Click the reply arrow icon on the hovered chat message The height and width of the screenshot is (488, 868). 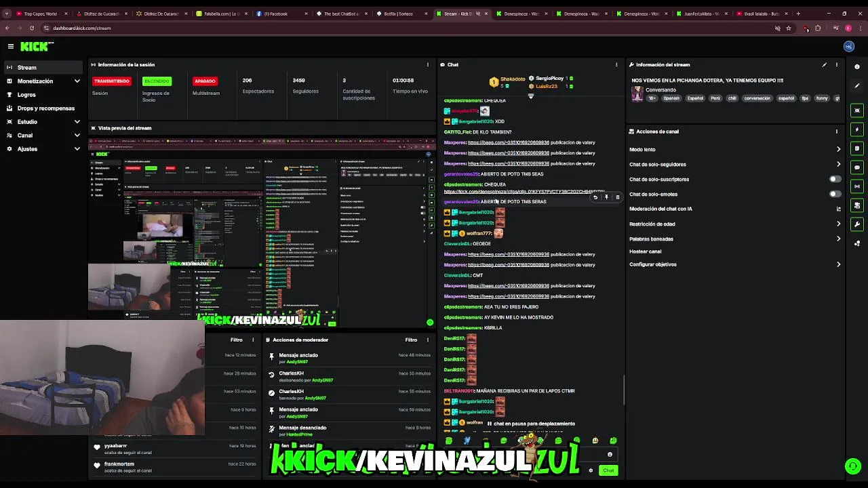[595, 197]
